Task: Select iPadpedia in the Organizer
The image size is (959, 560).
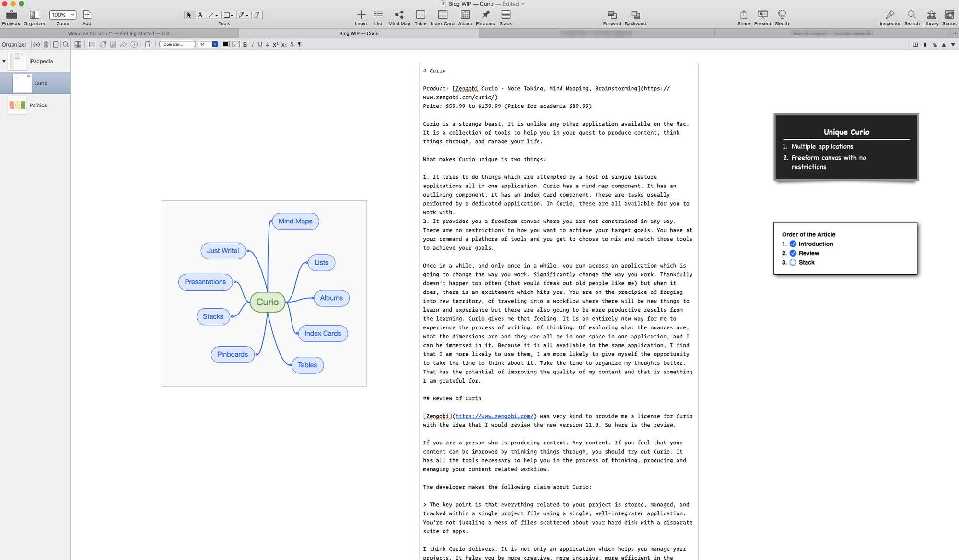Action: pyautogui.click(x=35, y=61)
